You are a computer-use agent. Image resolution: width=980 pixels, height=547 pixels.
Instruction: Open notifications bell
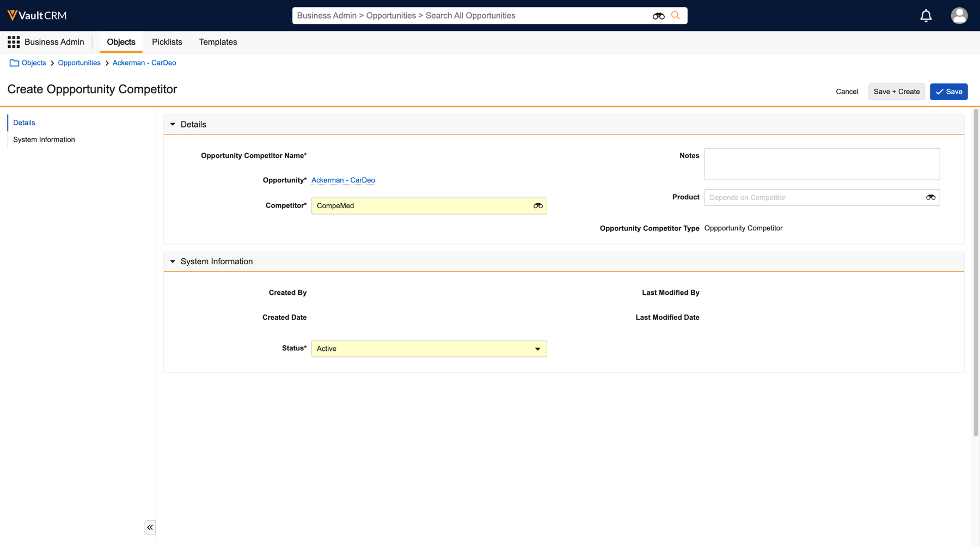click(926, 16)
